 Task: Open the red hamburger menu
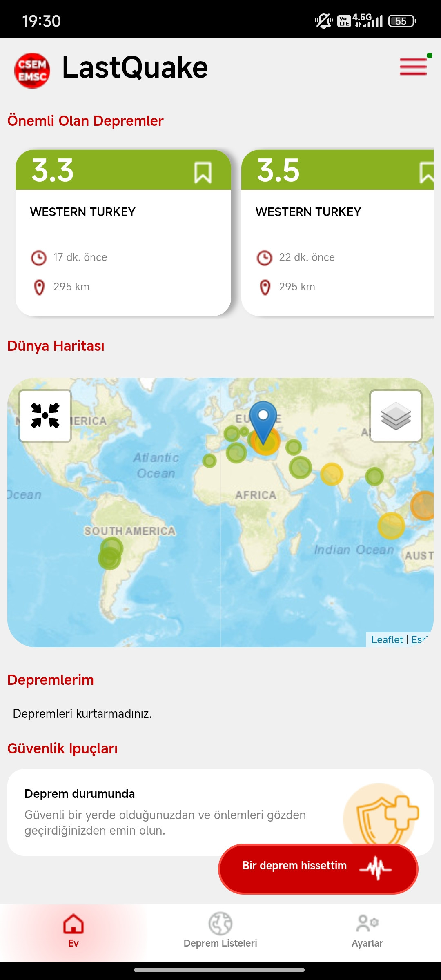point(413,67)
